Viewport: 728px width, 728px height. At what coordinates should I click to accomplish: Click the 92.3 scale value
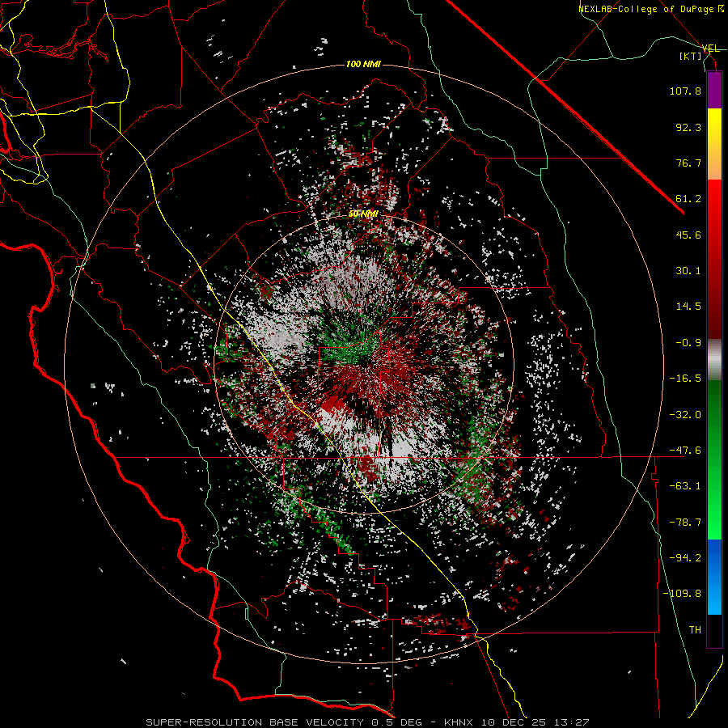(x=688, y=127)
